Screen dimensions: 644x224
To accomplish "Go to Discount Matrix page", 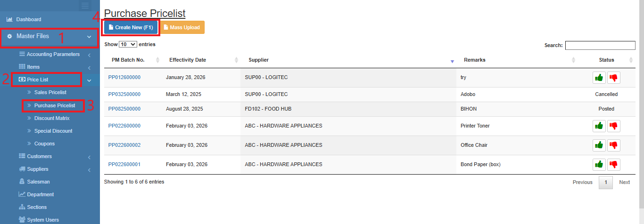I will (x=52, y=118).
